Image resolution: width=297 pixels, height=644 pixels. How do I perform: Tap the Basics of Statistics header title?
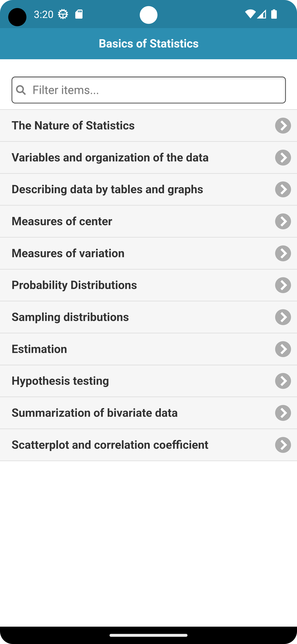[x=149, y=44]
